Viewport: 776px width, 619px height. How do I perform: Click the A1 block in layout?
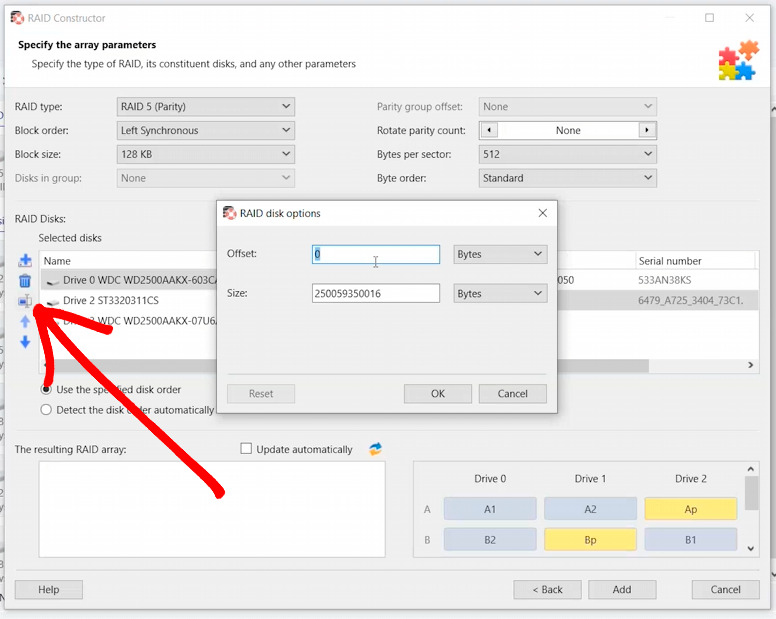[x=490, y=509]
